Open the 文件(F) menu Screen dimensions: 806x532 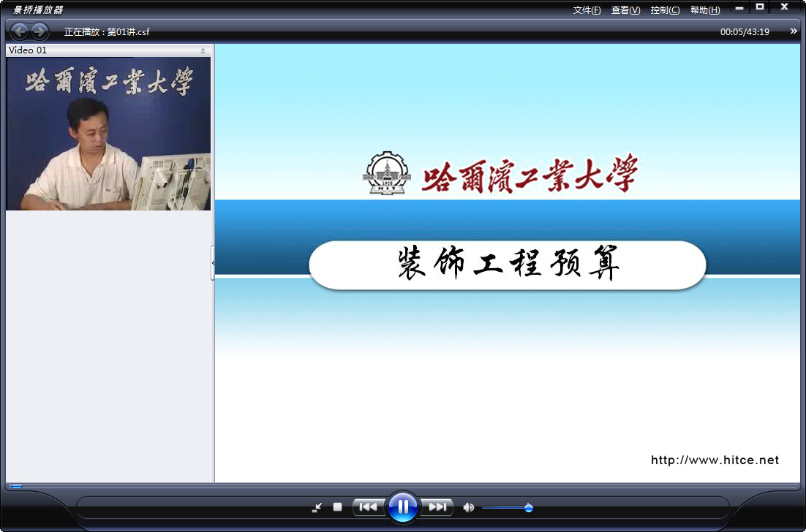587,10
